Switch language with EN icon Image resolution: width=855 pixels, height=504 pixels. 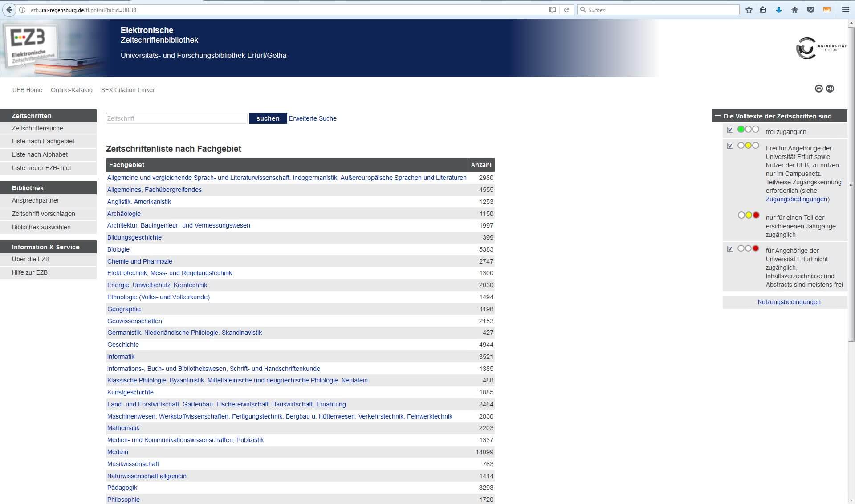(x=830, y=89)
